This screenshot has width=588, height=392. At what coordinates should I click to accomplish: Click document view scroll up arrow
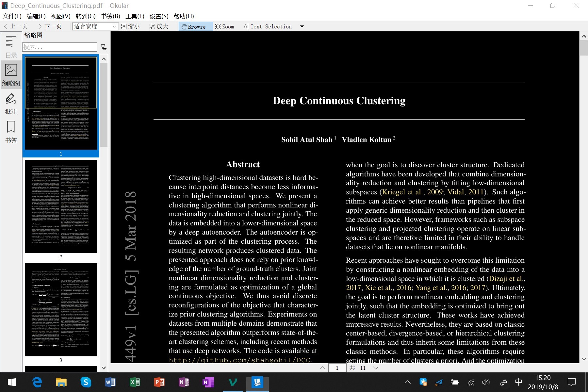(583, 36)
